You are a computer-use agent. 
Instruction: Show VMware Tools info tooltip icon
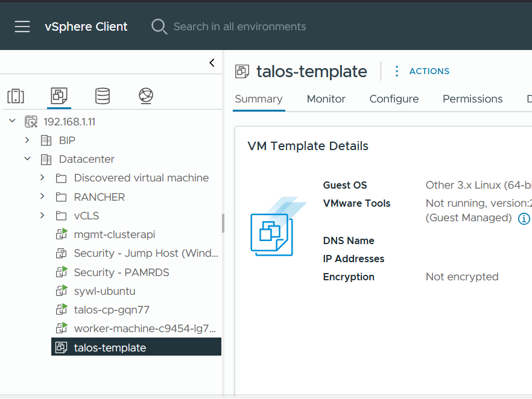524,219
